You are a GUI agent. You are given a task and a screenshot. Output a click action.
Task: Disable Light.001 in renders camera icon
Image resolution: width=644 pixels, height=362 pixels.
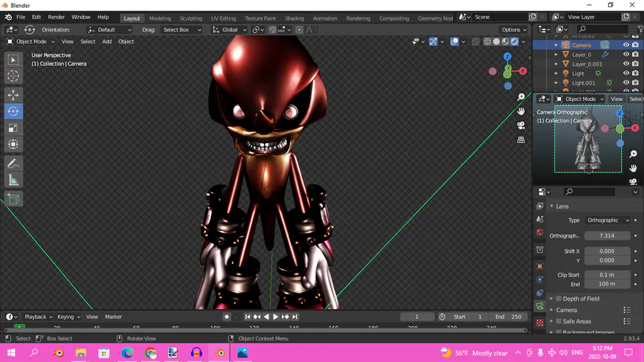635,82
